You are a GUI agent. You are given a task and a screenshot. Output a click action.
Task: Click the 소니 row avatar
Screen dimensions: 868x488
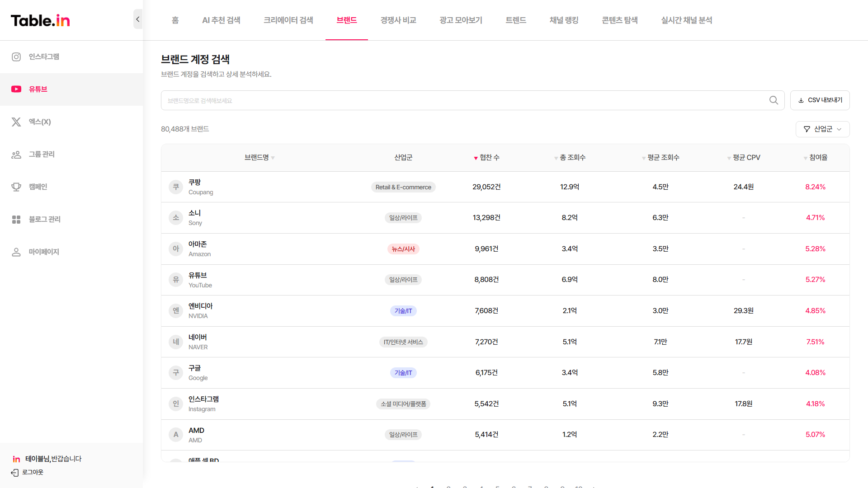click(x=176, y=218)
